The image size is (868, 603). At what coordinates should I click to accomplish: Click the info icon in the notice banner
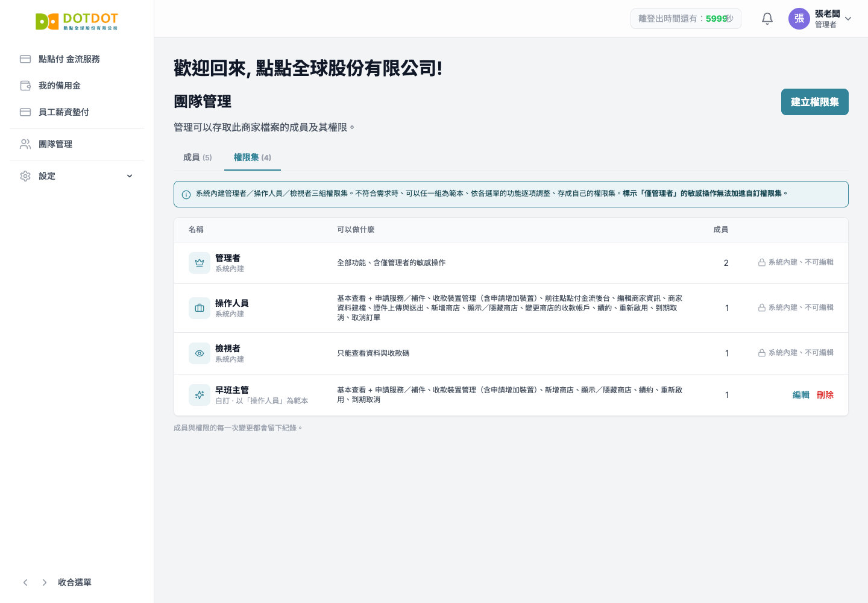[x=186, y=194]
